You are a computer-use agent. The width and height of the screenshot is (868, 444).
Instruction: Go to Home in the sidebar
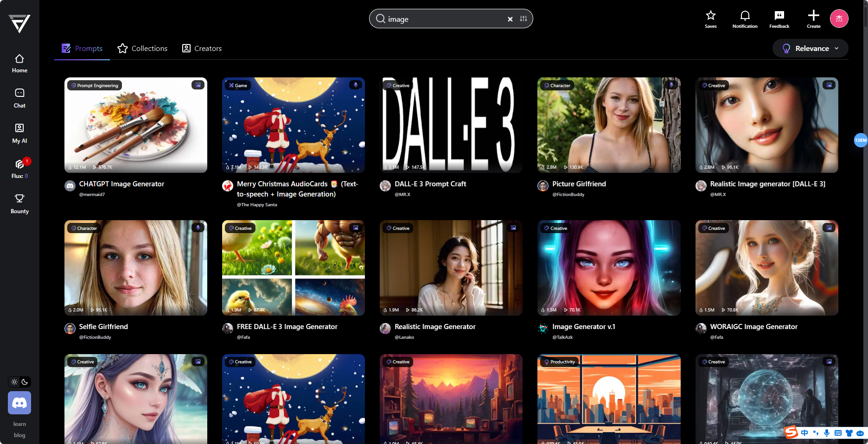(x=19, y=64)
